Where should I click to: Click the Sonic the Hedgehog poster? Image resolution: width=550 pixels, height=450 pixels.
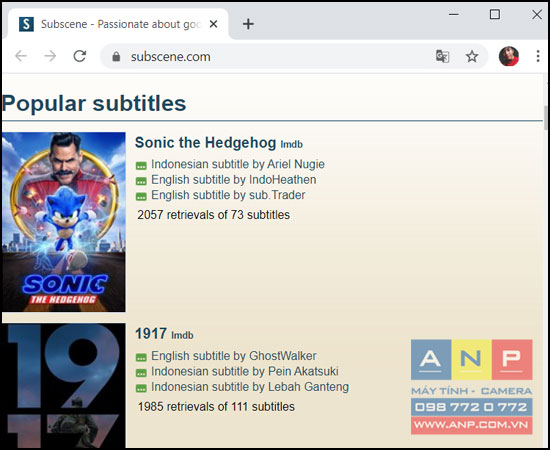coord(63,222)
